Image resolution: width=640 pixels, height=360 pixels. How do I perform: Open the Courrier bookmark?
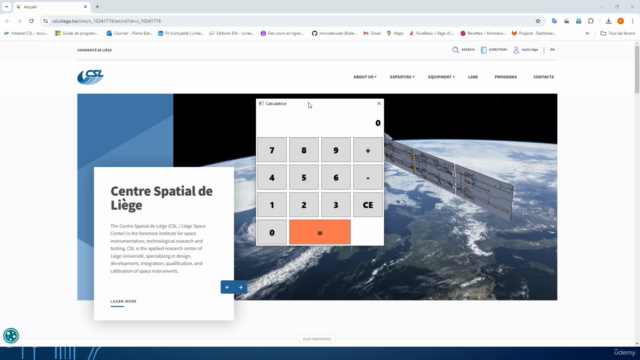point(129,33)
